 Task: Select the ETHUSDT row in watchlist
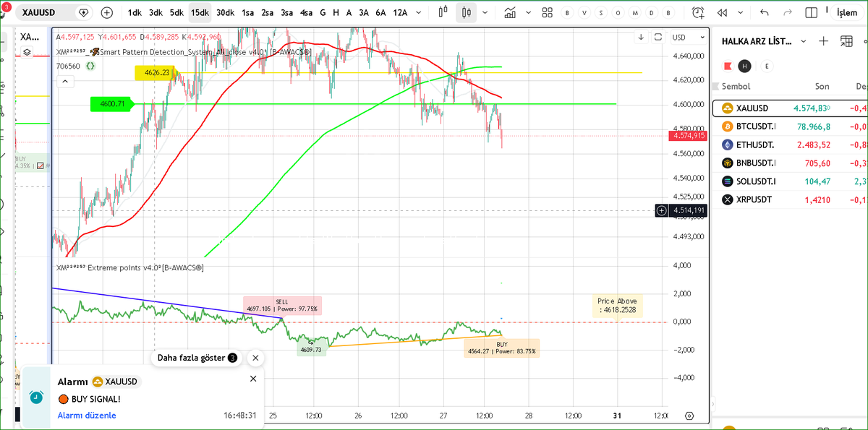790,145
